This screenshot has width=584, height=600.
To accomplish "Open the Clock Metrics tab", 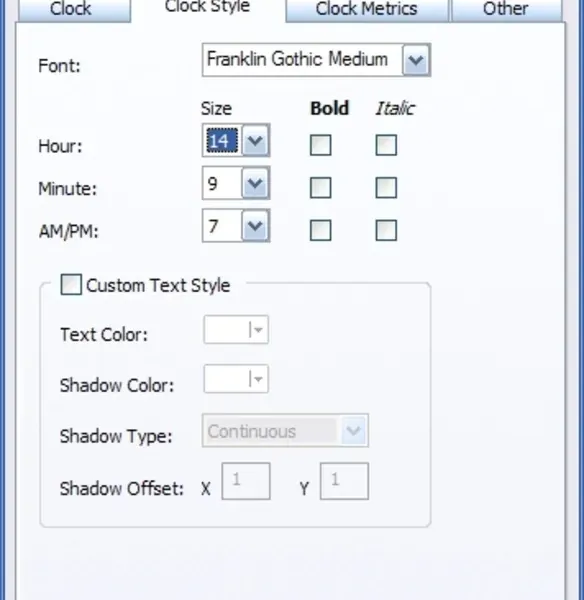I will pos(367,10).
